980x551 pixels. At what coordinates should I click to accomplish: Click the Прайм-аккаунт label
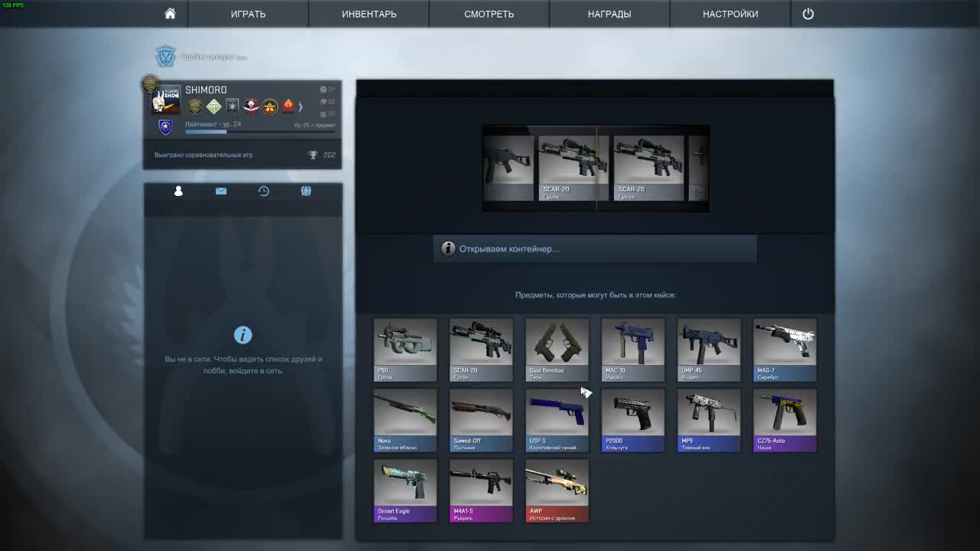[x=207, y=57]
